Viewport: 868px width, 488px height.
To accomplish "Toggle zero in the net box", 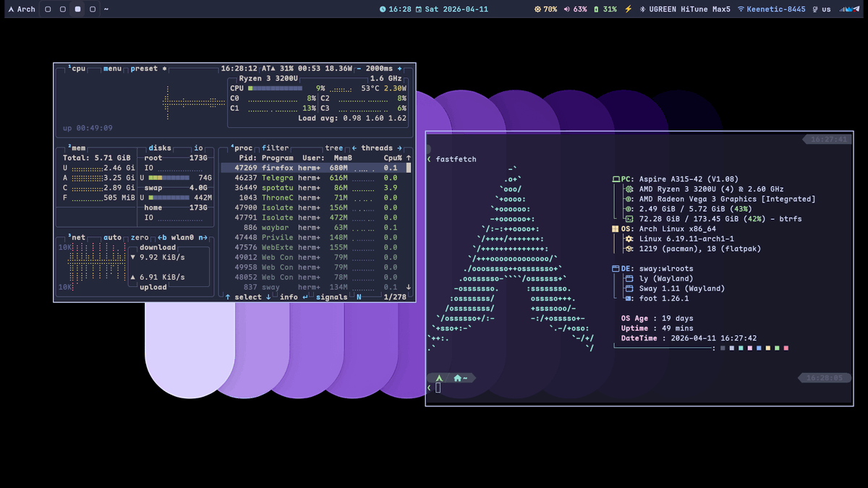I will pyautogui.click(x=140, y=237).
